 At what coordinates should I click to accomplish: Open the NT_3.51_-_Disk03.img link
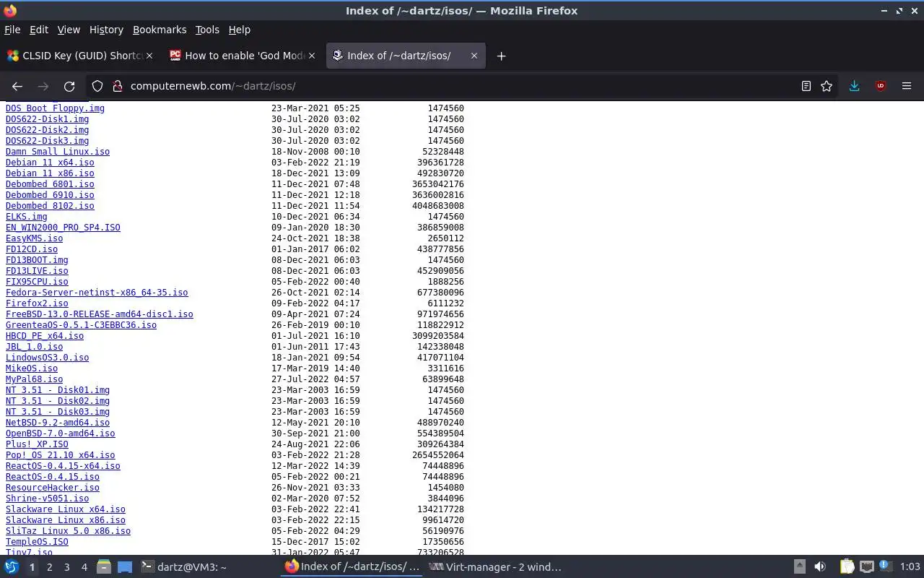coord(58,412)
